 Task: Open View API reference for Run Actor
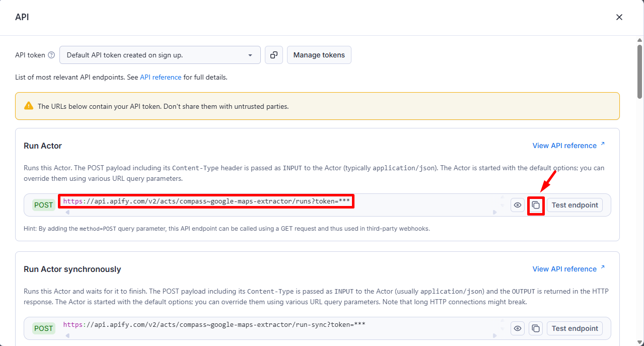click(568, 146)
